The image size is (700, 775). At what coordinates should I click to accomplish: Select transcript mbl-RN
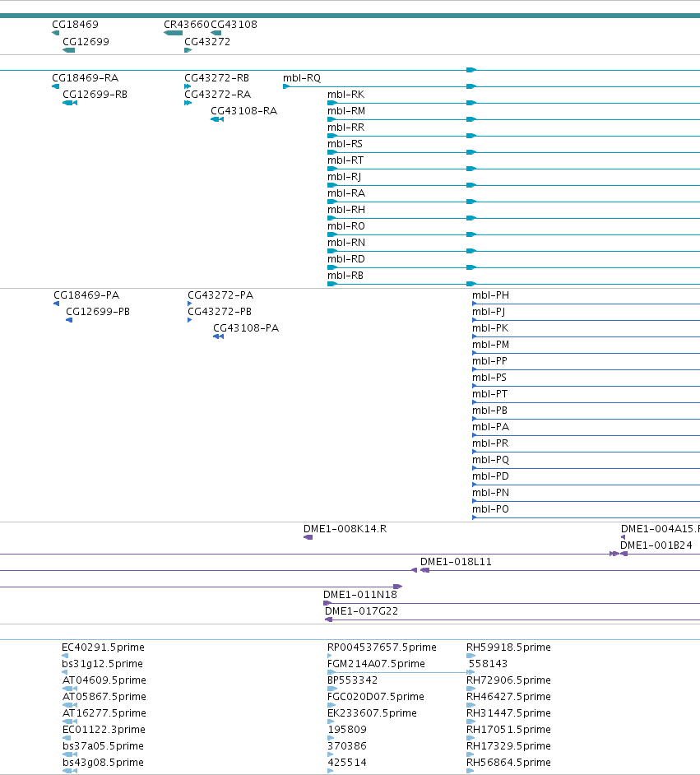[x=346, y=242]
